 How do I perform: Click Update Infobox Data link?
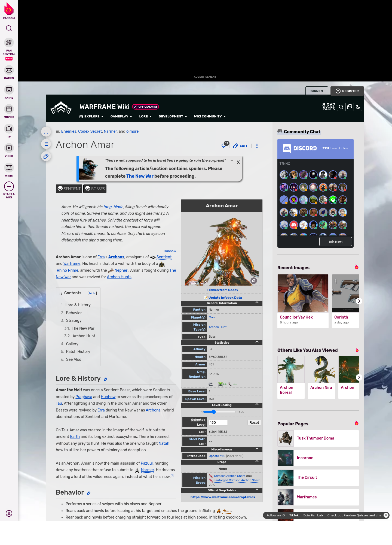[225, 298]
